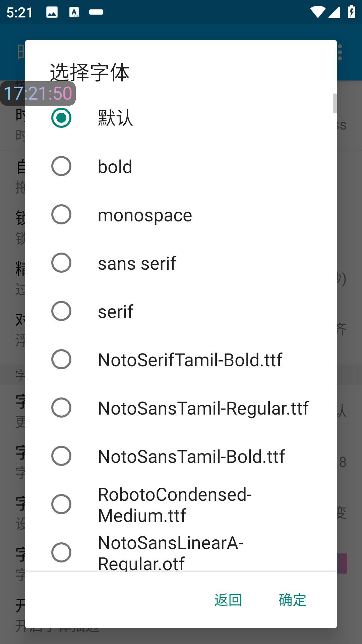
Task: Tap the cellular signal icon
Action: point(334,12)
